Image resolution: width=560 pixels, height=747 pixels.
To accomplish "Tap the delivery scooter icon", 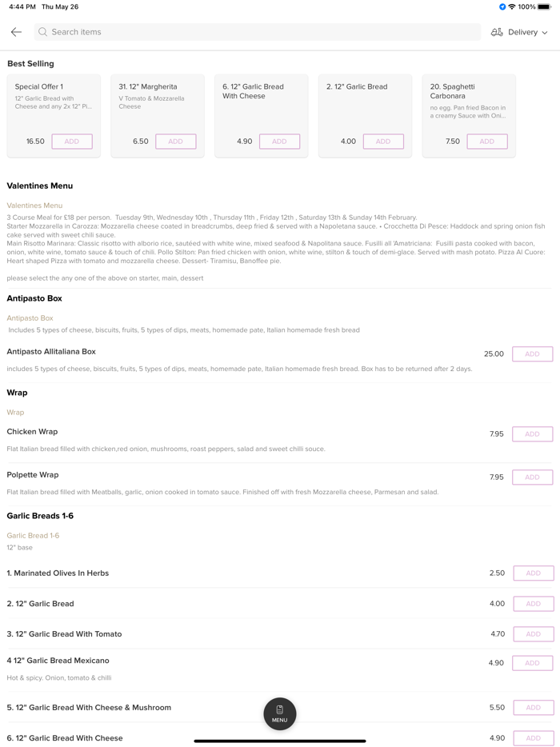I will click(497, 32).
